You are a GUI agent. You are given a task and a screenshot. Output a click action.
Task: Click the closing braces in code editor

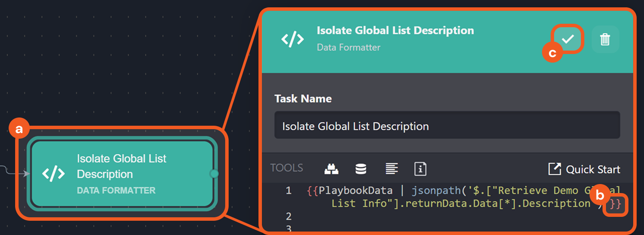coord(615,204)
